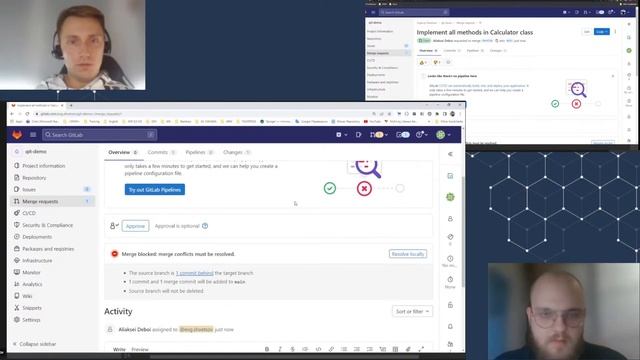Open Aliaksei Deboi profile link in activity

(x=135, y=329)
